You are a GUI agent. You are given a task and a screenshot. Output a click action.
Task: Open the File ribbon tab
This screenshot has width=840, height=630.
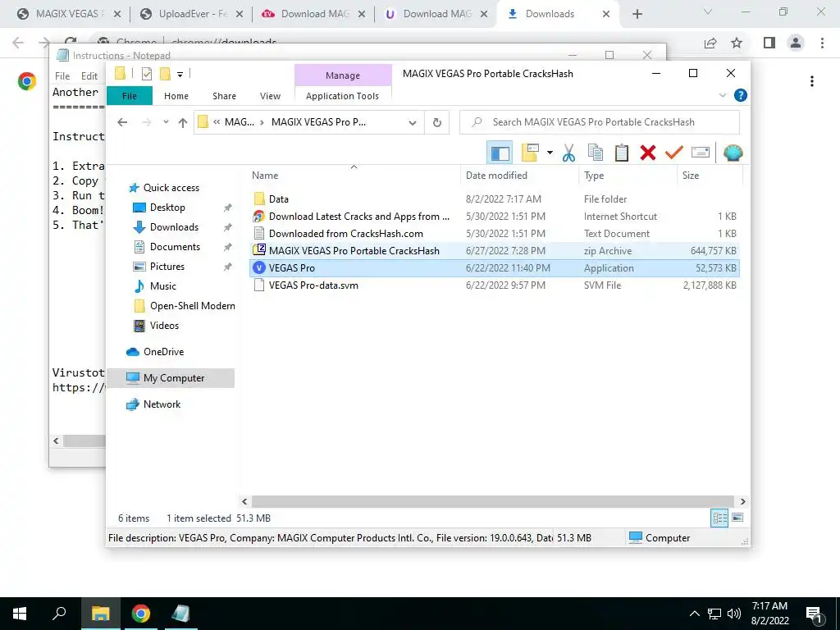click(129, 96)
